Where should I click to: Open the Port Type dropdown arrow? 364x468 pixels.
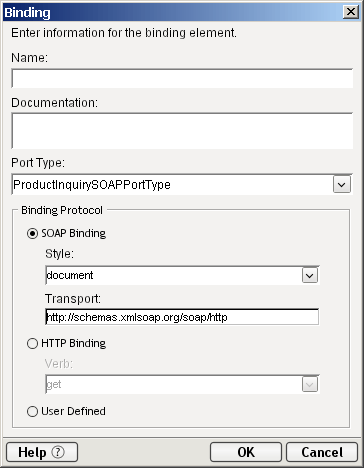click(x=342, y=184)
